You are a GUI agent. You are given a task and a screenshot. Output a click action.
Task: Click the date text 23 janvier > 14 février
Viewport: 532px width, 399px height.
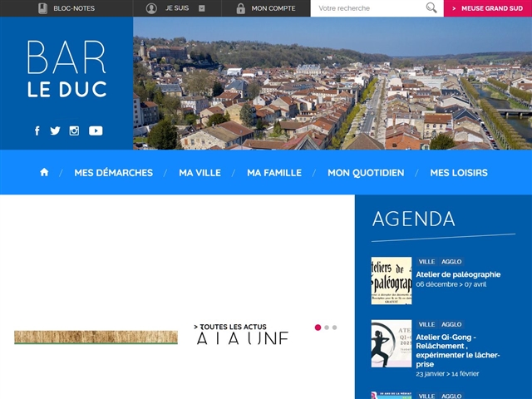tap(447, 373)
